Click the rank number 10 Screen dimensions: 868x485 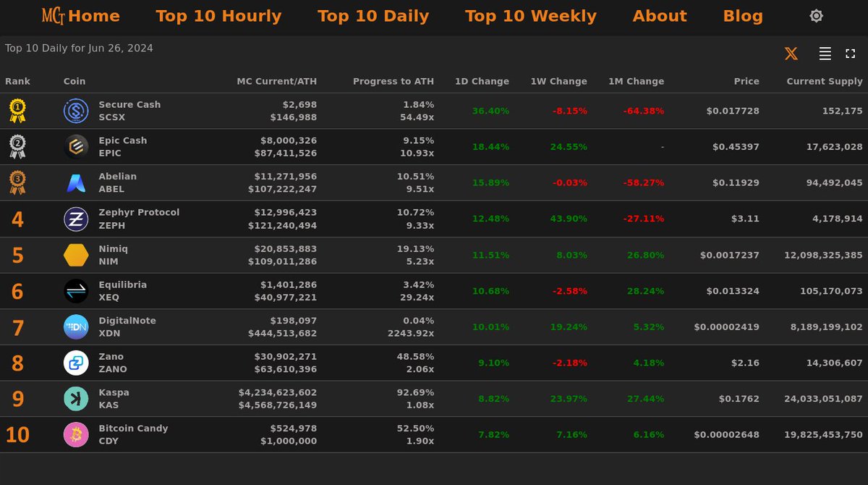(17, 435)
